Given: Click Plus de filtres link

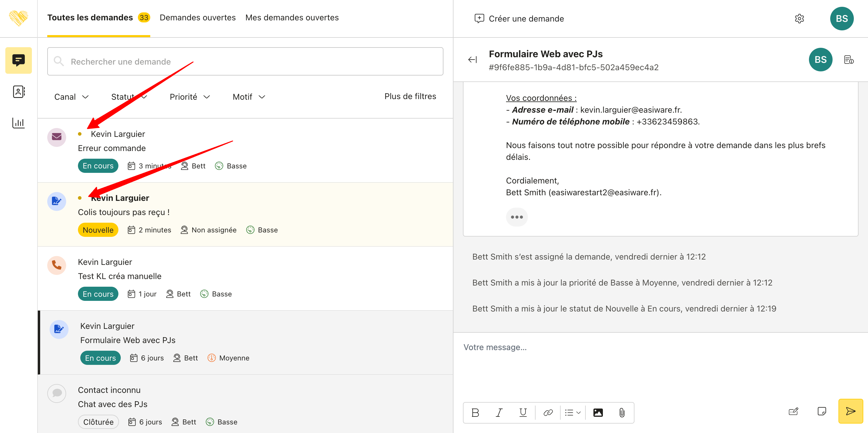Looking at the screenshot, I should pos(410,96).
